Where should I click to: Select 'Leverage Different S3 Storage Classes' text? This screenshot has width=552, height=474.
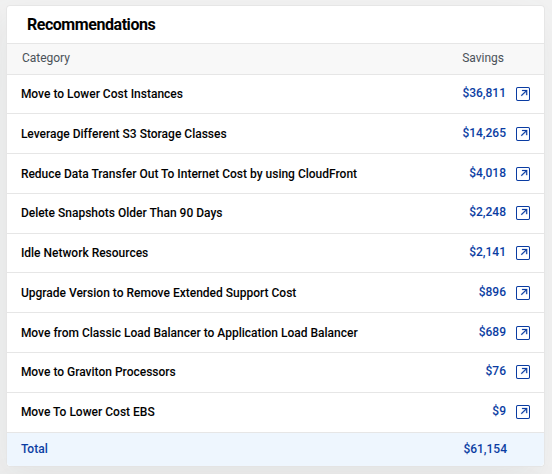click(124, 134)
